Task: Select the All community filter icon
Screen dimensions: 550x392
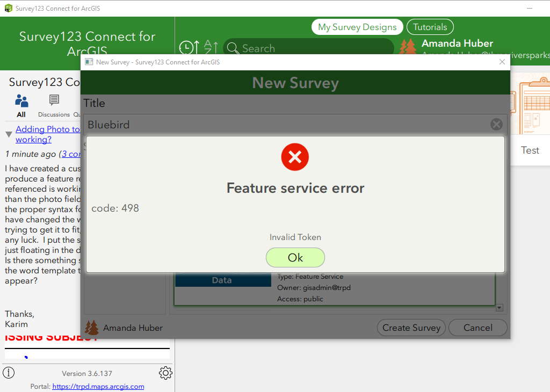Action: point(21,106)
